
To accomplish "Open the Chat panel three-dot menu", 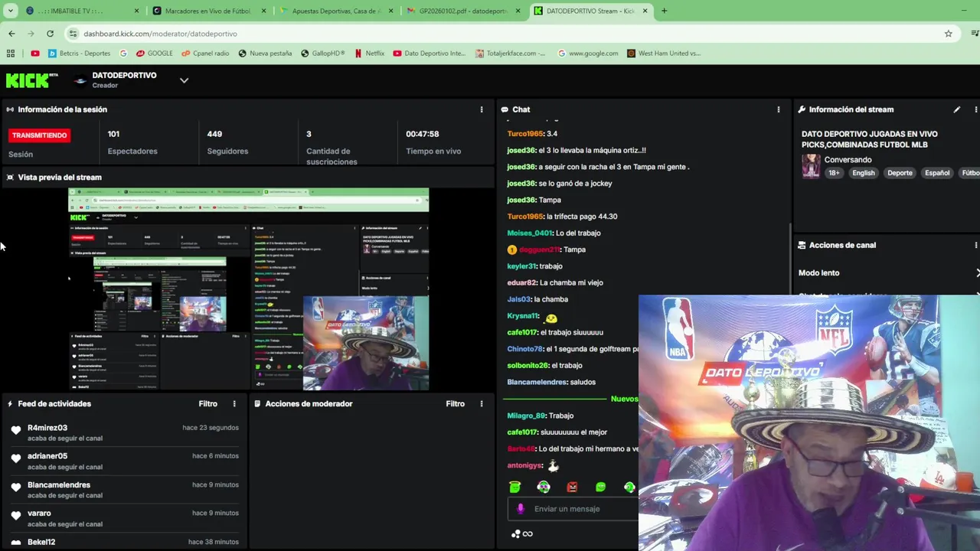I will point(779,109).
